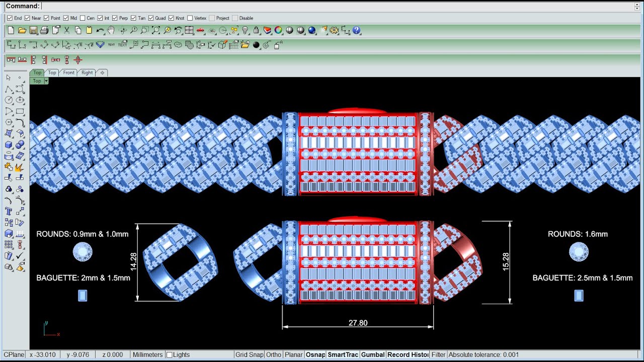Select the Rectangle tool in sidebar
This screenshot has width=644, height=362.
pos(20,111)
